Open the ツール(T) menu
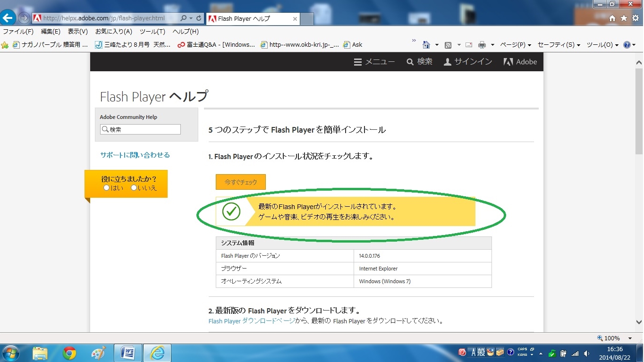The image size is (644, 362). pos(153,32)
